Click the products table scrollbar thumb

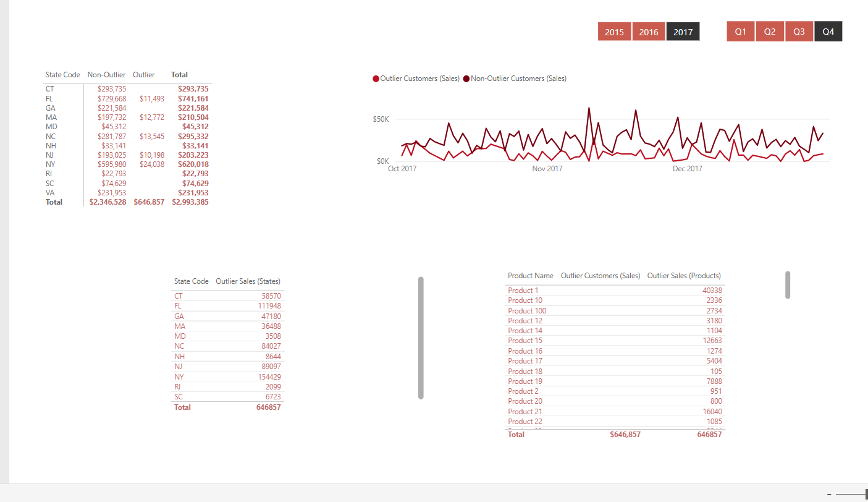(788, 284)
